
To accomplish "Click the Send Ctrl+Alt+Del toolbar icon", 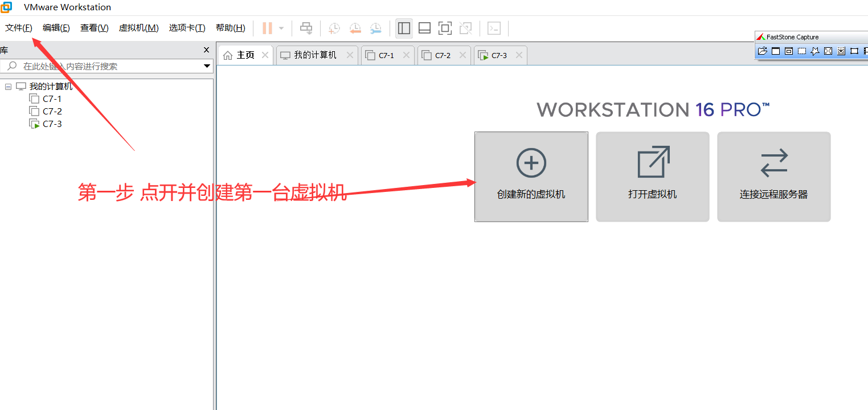I will pos(306,28).
